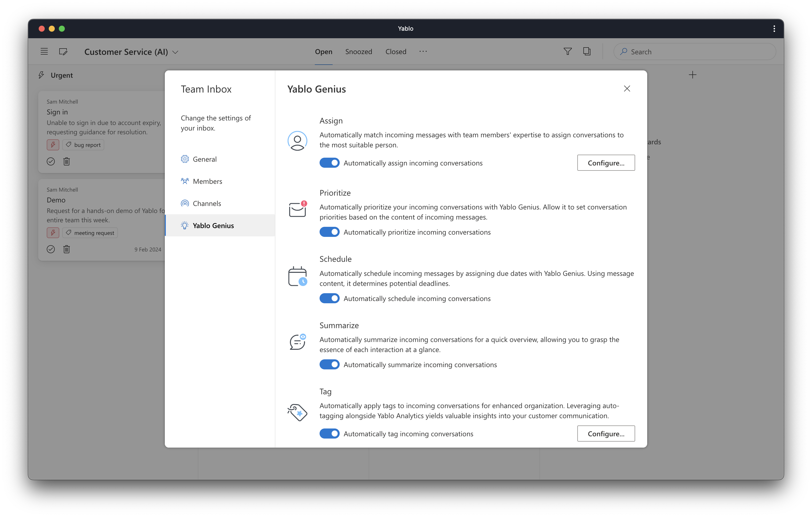Image resolution: width=812 pixels, height=517 pixels.
Task: Close the Yablo Genius settings dialog
Action: (627, 89)
